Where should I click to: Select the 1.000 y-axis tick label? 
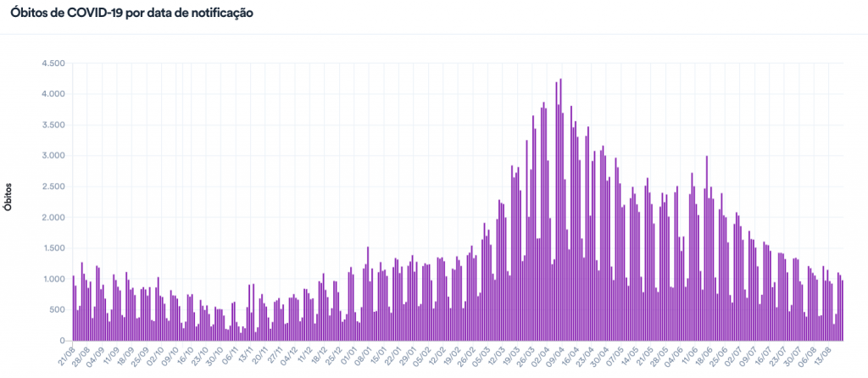tap(53, 280)
